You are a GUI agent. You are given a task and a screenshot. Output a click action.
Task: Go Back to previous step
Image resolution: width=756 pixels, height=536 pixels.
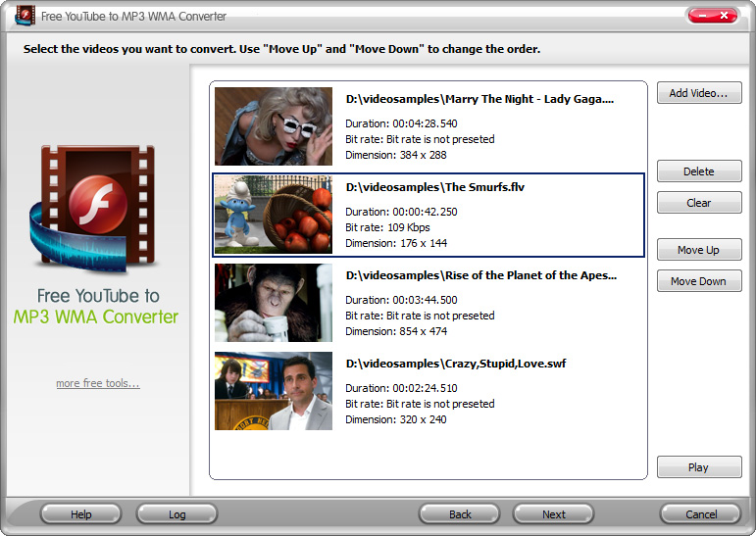pyautogui.click(x=460, y=514)
